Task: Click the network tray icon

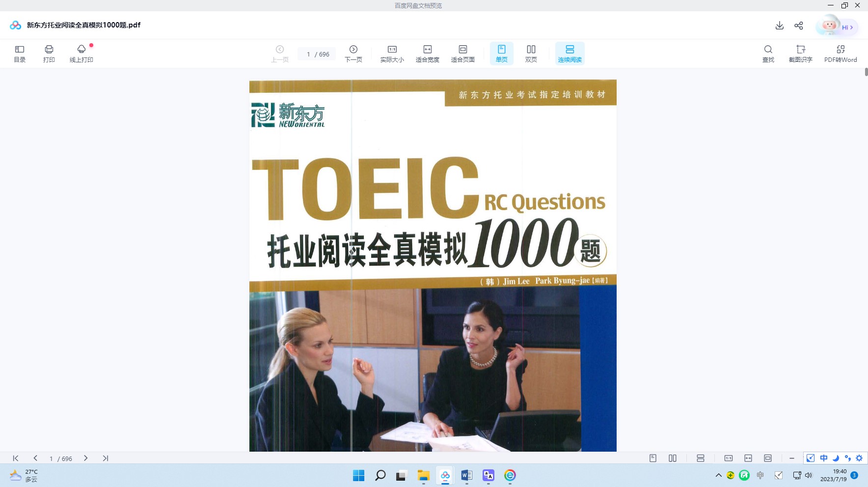Action: pyautogui.click(x=797, y=475)
